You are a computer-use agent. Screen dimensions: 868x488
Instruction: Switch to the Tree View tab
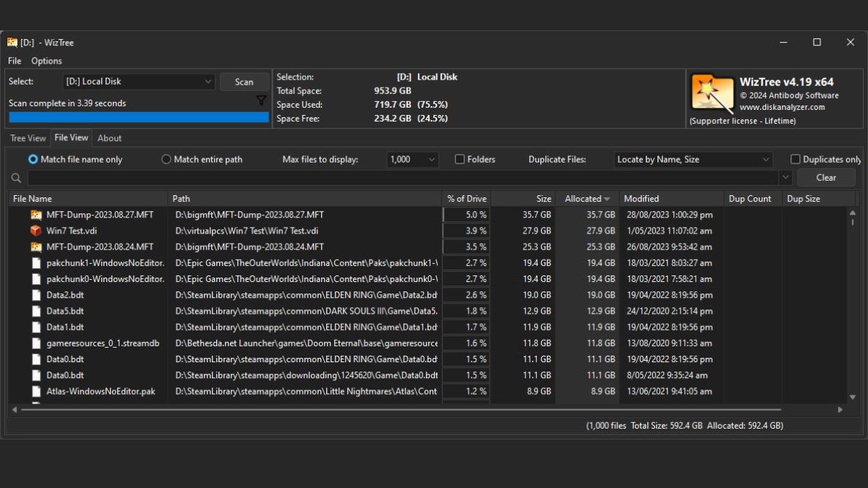28,138
